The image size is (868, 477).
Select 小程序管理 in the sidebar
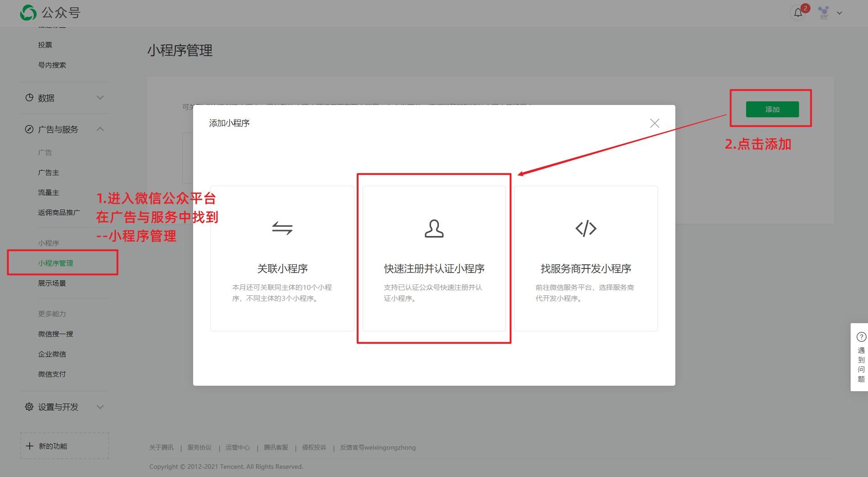point(56,263)
